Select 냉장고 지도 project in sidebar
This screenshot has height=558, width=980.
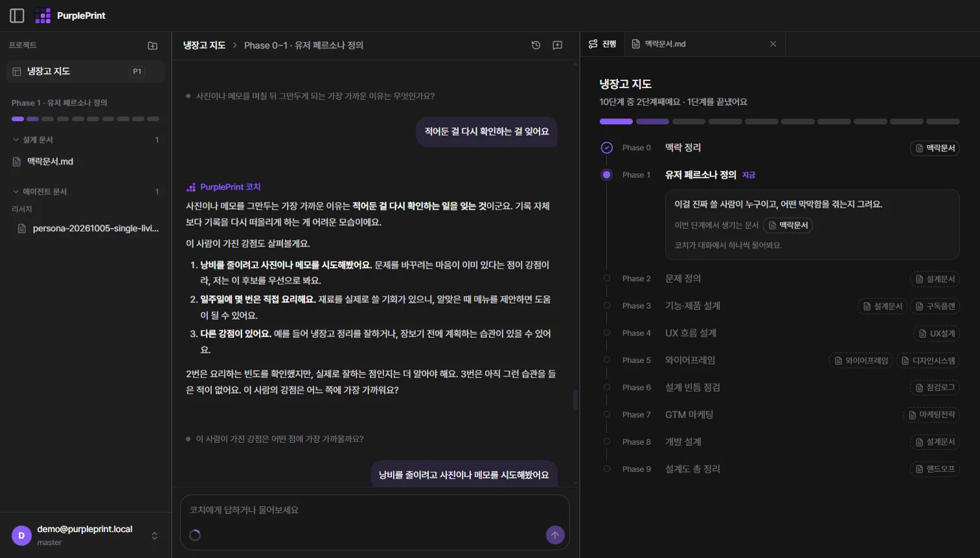point(85,71)
